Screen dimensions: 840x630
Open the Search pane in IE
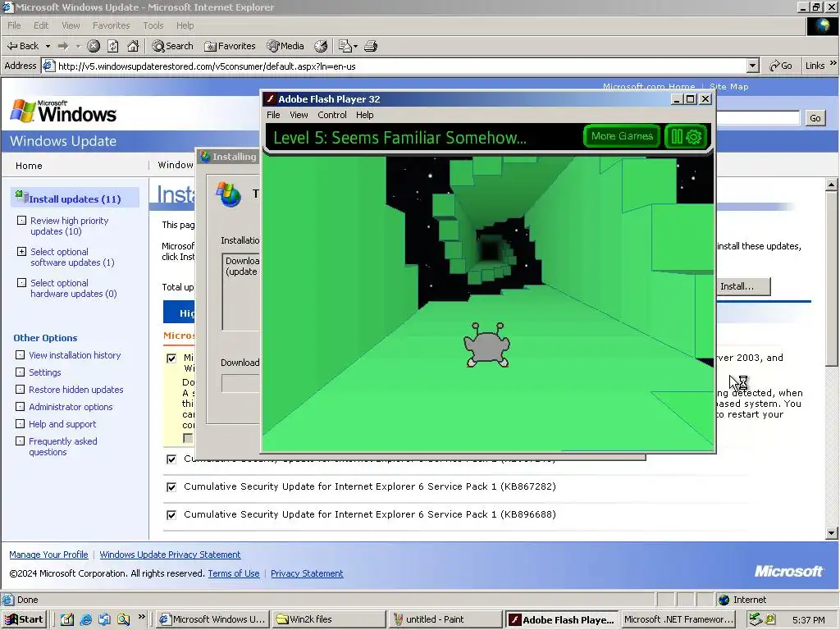tap(172, 46)
